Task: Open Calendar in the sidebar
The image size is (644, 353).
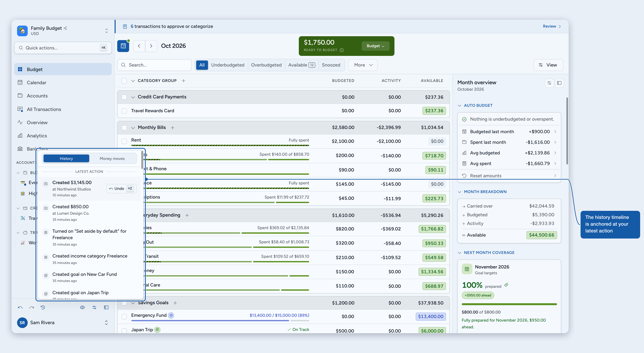Action: point(63,82)
